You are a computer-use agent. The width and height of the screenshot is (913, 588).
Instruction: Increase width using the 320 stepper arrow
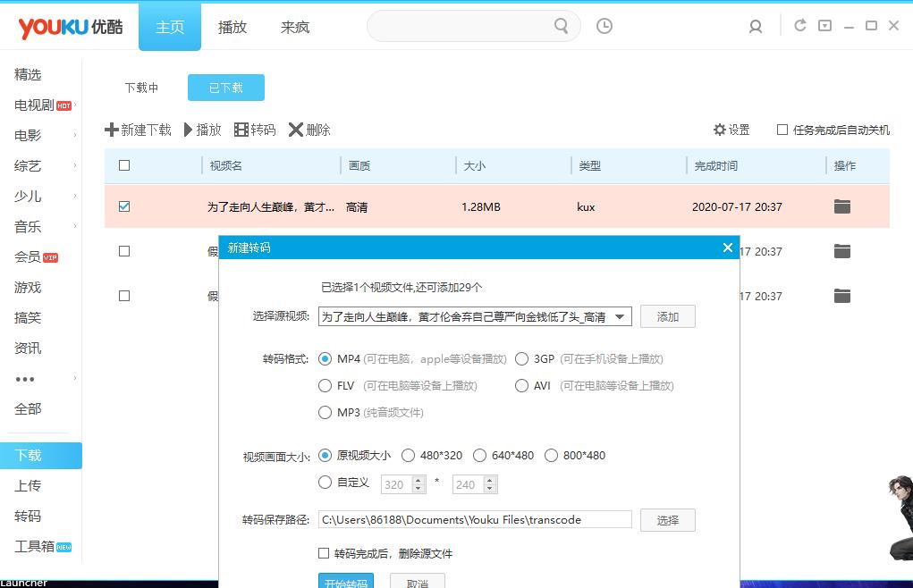417,480
